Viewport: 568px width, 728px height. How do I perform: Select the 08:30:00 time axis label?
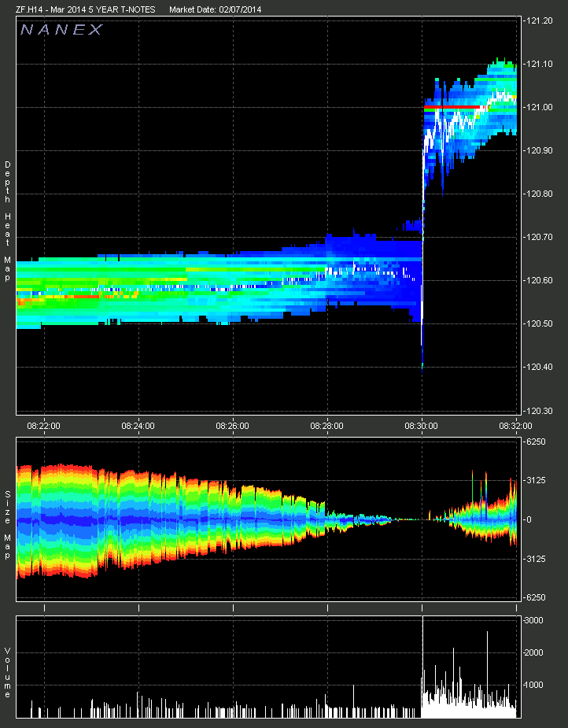pyautogui.click(x=422, y=426)
